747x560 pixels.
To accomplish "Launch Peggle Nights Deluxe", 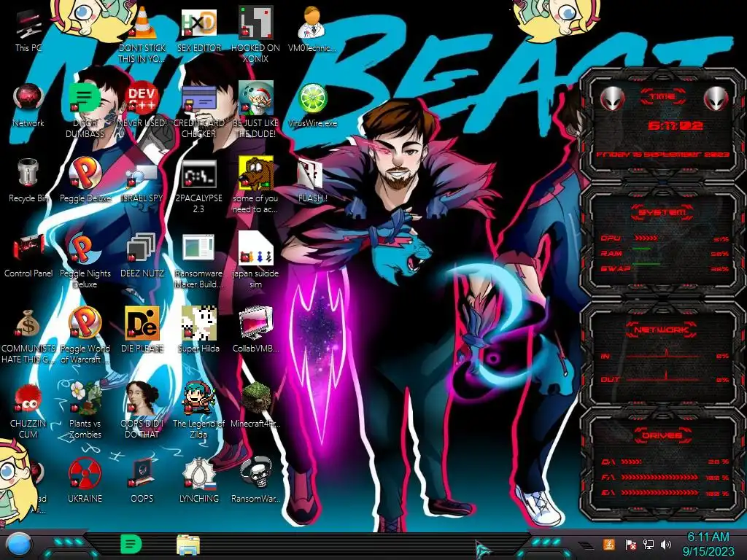I will (85, 261).
